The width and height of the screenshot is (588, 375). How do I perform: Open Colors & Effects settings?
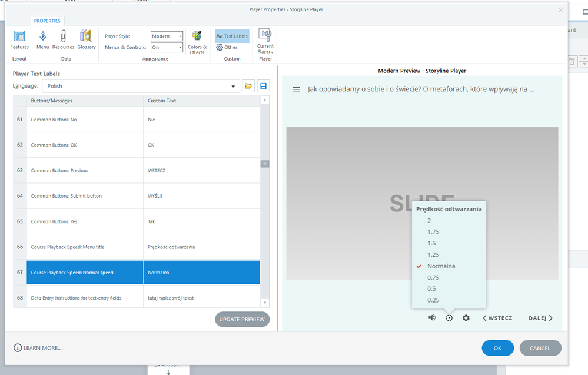point(197,41)
